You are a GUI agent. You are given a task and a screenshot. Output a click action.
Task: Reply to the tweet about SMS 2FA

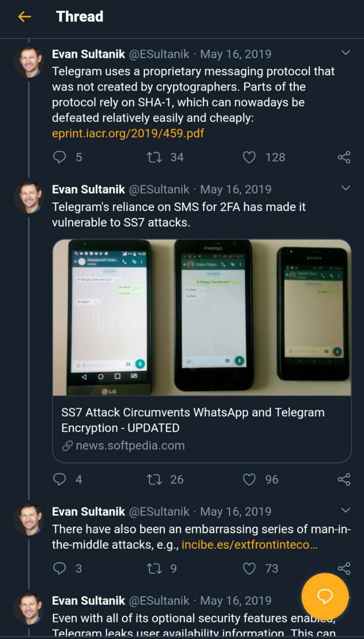click(60, 479)
